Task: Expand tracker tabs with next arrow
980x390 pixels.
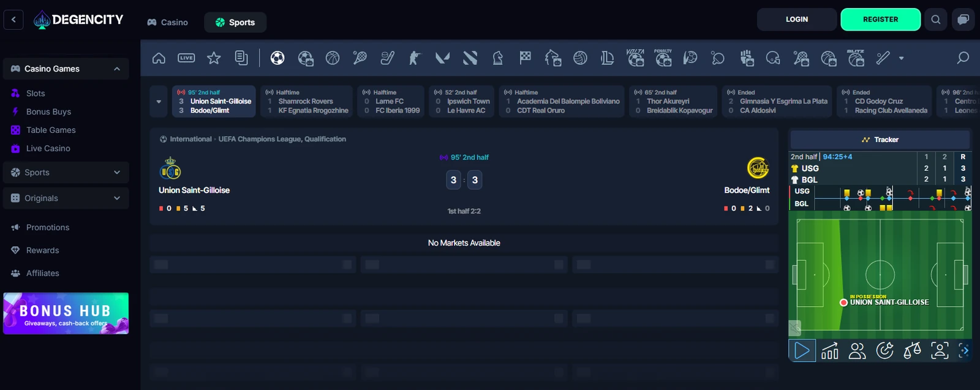Action: tap(964, 351)
